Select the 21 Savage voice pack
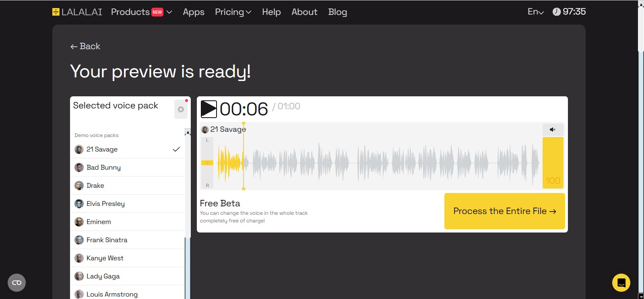Screen dimensions: 644x299 pos(127,149)
